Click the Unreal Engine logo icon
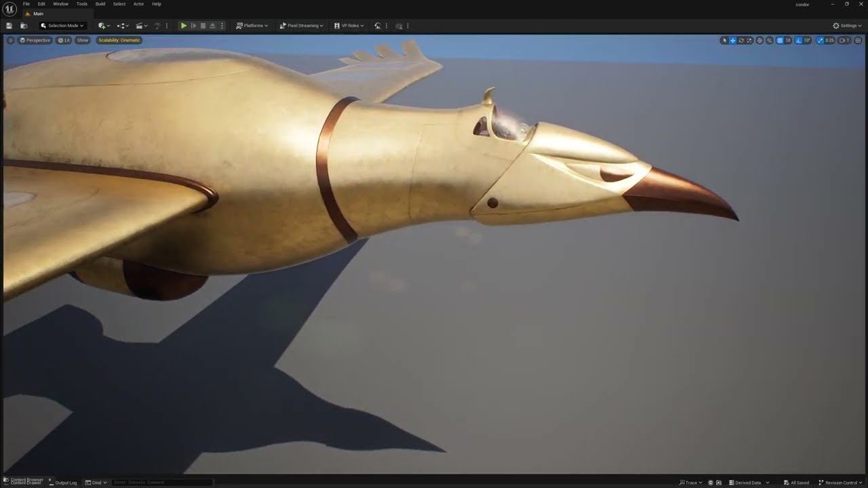The width and height of the screenshot is (868, 488). tap(9, 9)
